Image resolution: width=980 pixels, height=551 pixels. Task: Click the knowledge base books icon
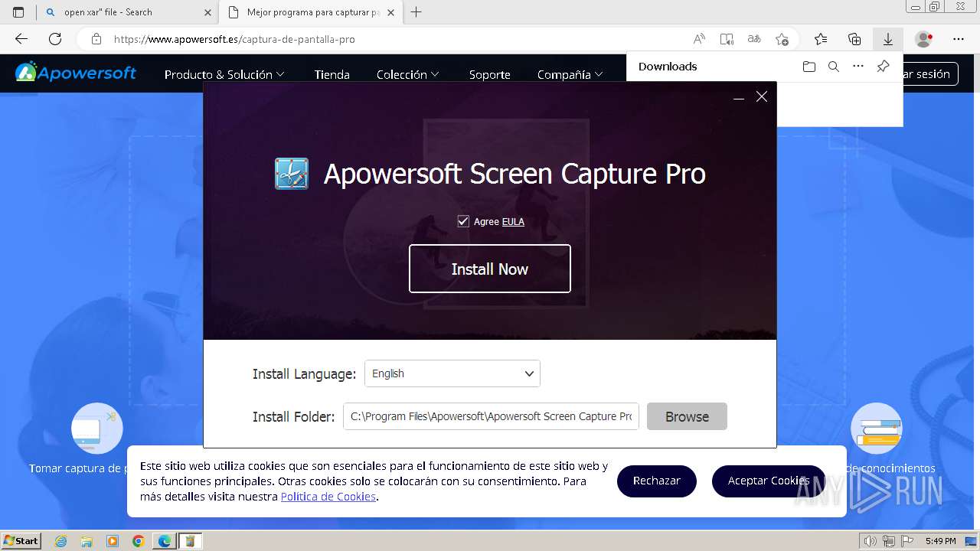pyautogui.click(x=877, y=429)
